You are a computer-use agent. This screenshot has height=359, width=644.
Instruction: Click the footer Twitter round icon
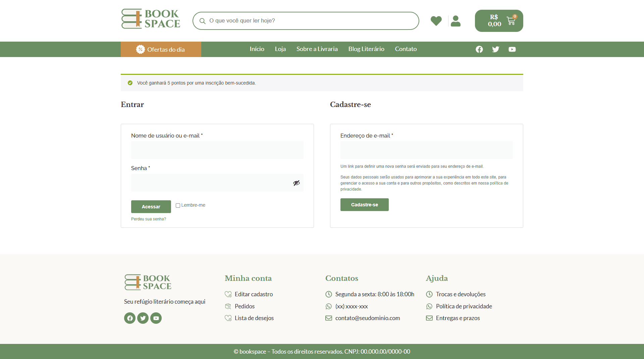point(143,318)
